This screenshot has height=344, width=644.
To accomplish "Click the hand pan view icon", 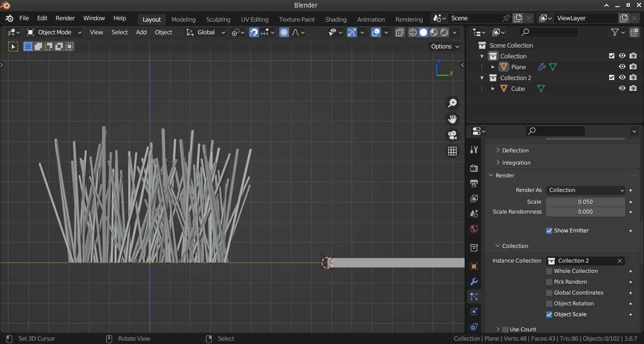I will tap(452, 119).
